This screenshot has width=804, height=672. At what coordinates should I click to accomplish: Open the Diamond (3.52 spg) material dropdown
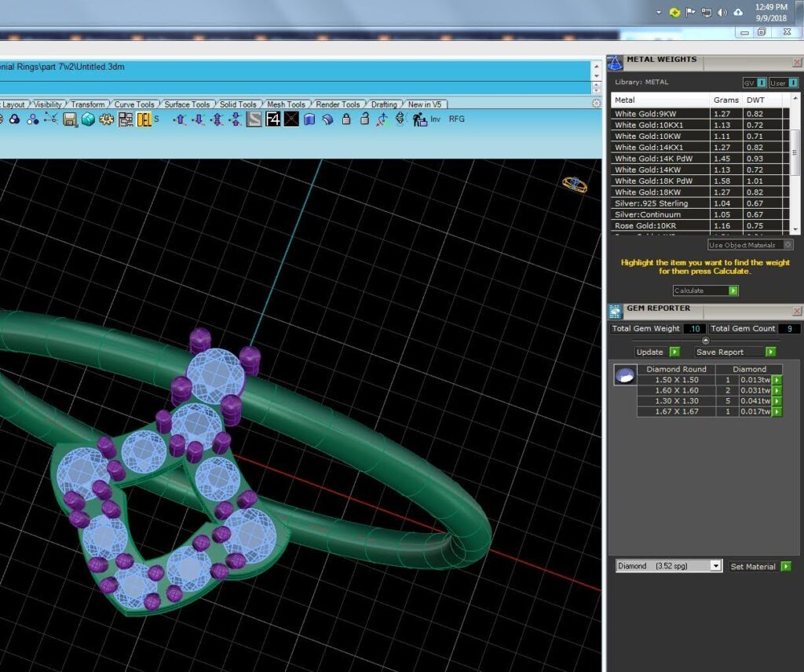pos(716,566)
